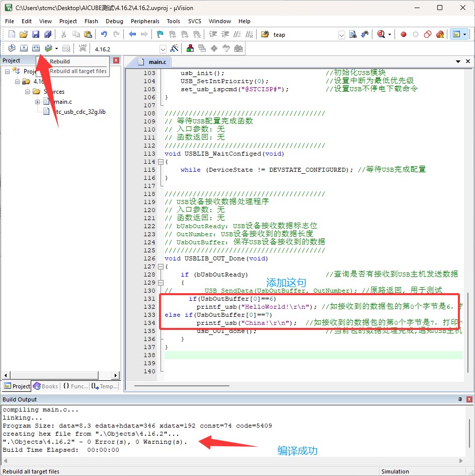Image resolution: width=475 pixels, height=476 pixels.
Task: Kill all breakpoints in the toolbar
Action: pos(440,34)
